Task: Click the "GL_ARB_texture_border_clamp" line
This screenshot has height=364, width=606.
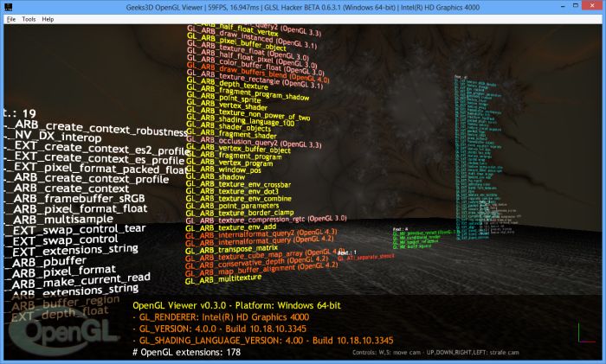Action: point(240,213)
